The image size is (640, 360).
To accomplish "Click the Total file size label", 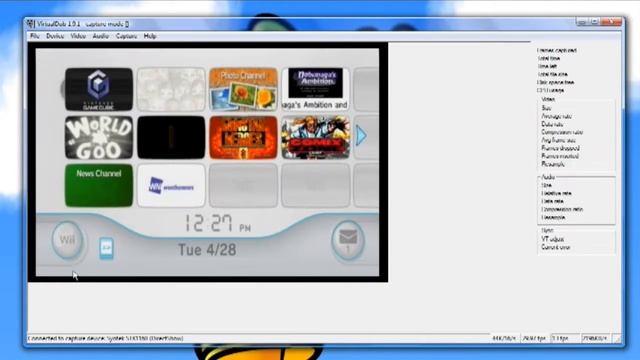I will pyautogui.click(x=553, y=74).
